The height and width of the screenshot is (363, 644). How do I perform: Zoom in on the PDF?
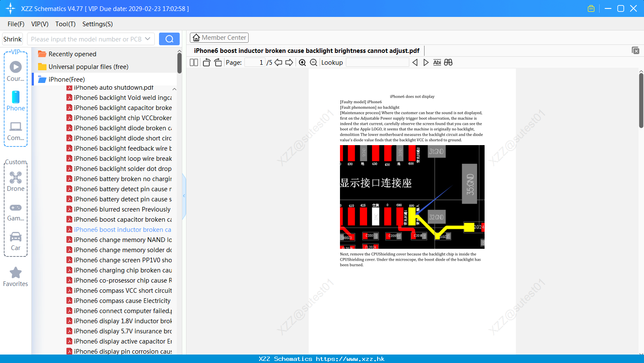coord(302,63)
